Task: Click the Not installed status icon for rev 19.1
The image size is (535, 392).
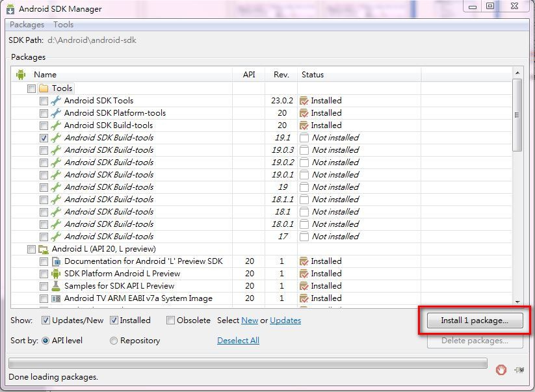Action: coord(304,138)
